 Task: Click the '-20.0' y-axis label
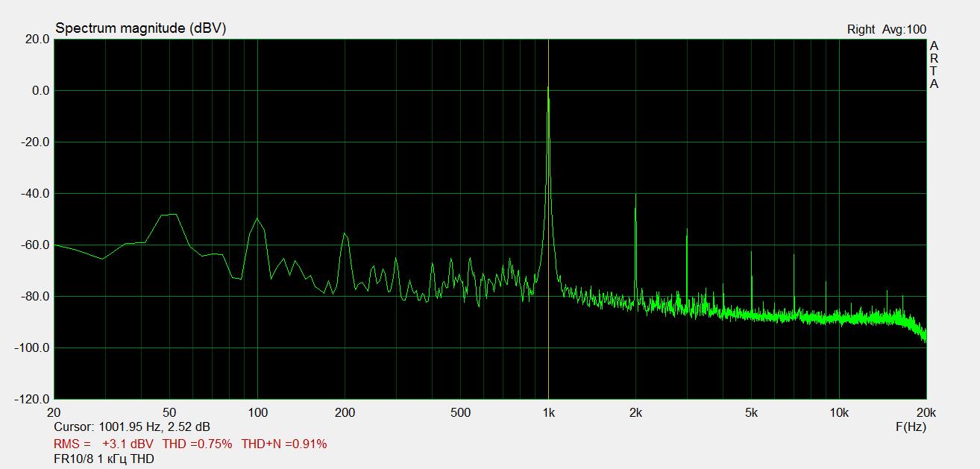(x=35, y=142)
